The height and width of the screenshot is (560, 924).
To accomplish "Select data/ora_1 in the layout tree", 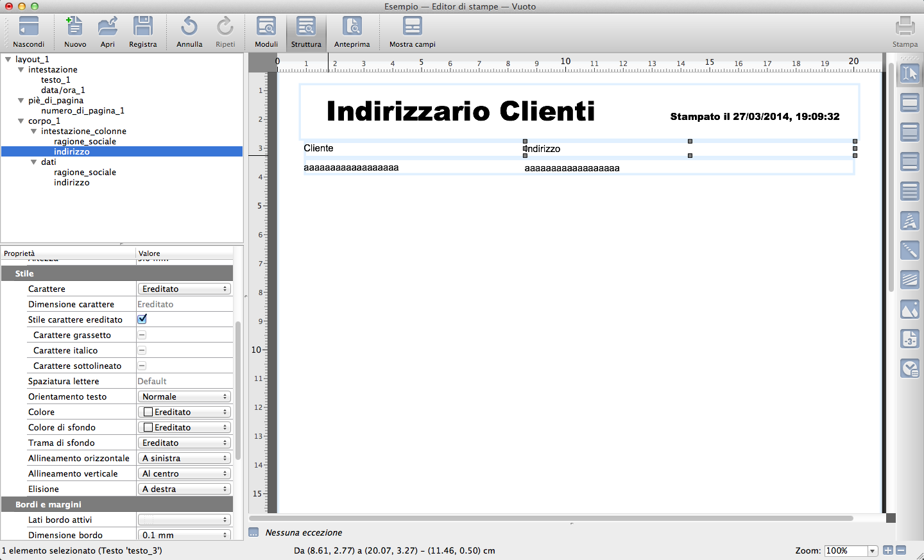I will click(x=63, y=90).
